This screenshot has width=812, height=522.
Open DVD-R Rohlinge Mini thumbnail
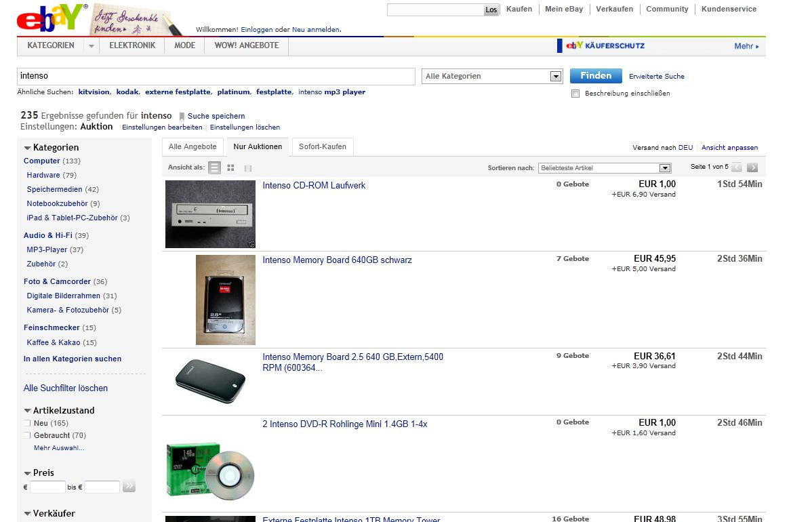tap(210, 470)
